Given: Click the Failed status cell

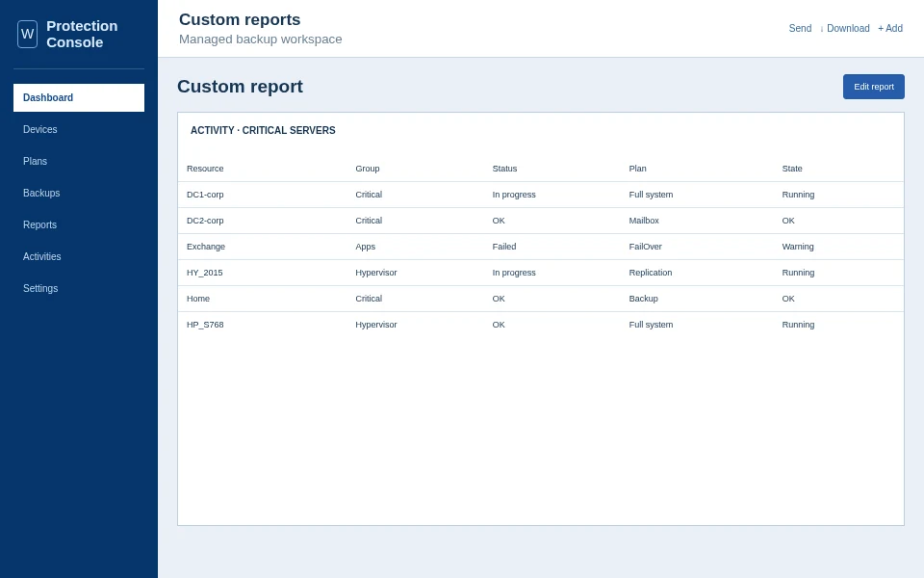Looking at the screenshot, I should [x=503, y=247].
